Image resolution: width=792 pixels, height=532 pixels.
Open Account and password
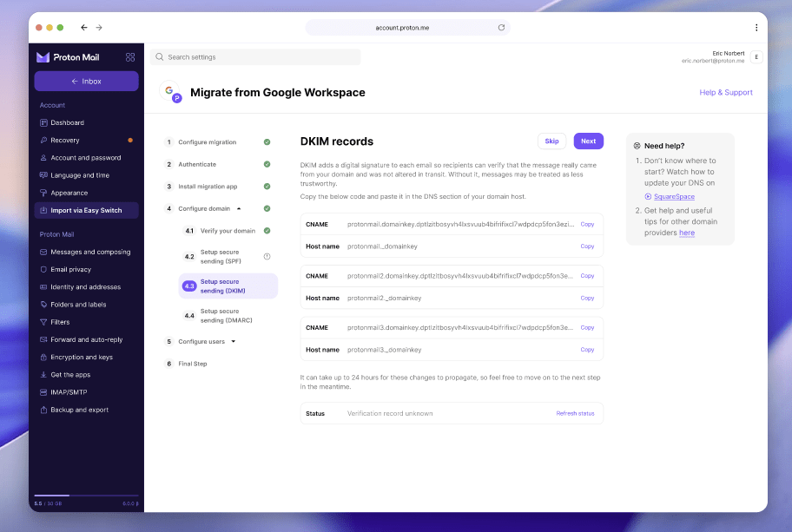pyautogui.click(x=86, y=157)
